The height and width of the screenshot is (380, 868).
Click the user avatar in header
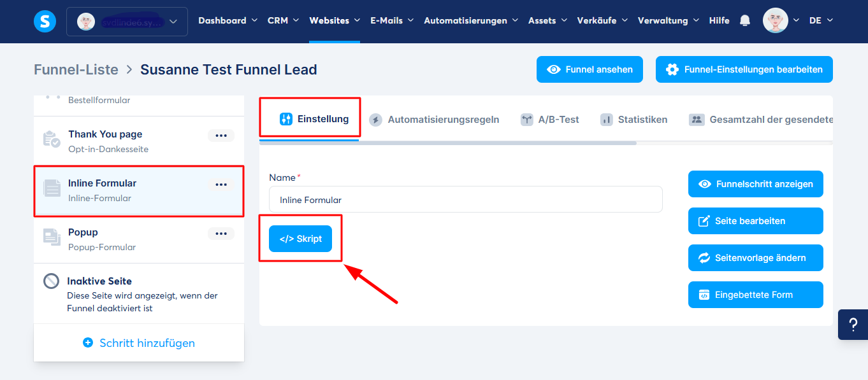tap(776, 20)
